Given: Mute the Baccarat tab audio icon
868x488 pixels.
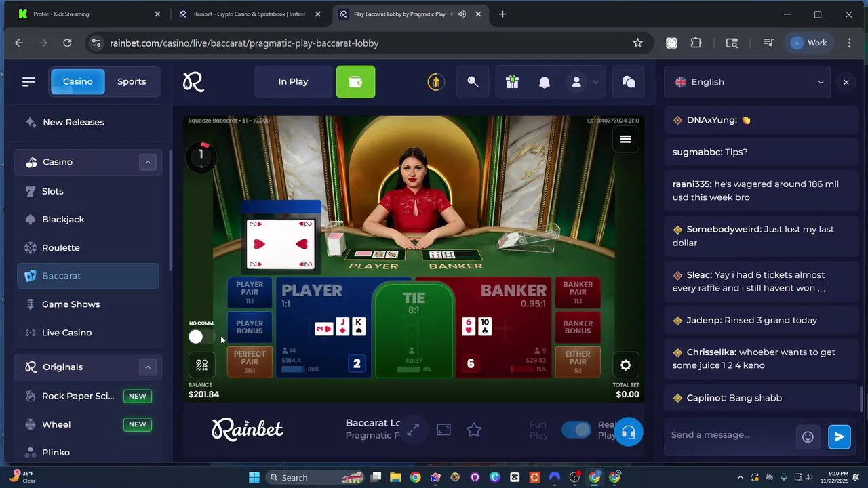Looking at the screenshot, I should (462, 14).
